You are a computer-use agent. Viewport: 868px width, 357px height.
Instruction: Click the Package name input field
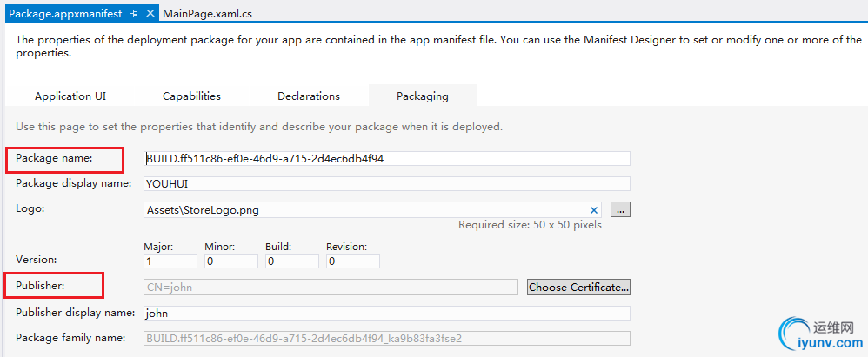tap(386, 159)
